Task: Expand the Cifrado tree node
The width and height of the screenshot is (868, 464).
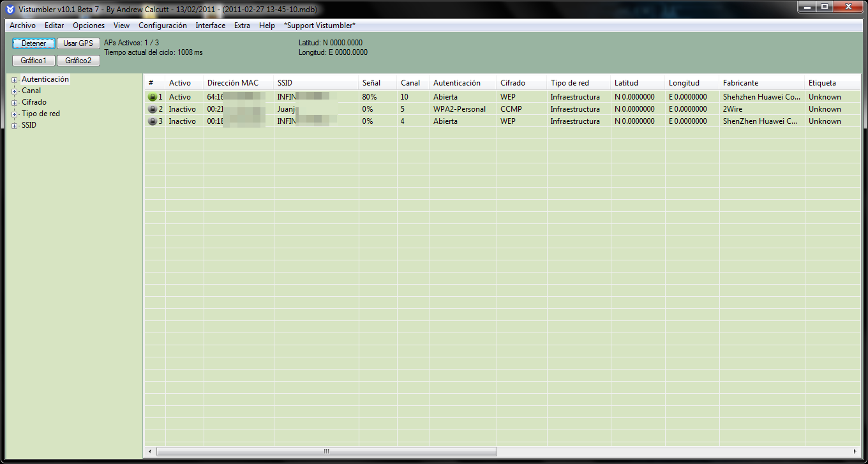Action: coord(14,103)
